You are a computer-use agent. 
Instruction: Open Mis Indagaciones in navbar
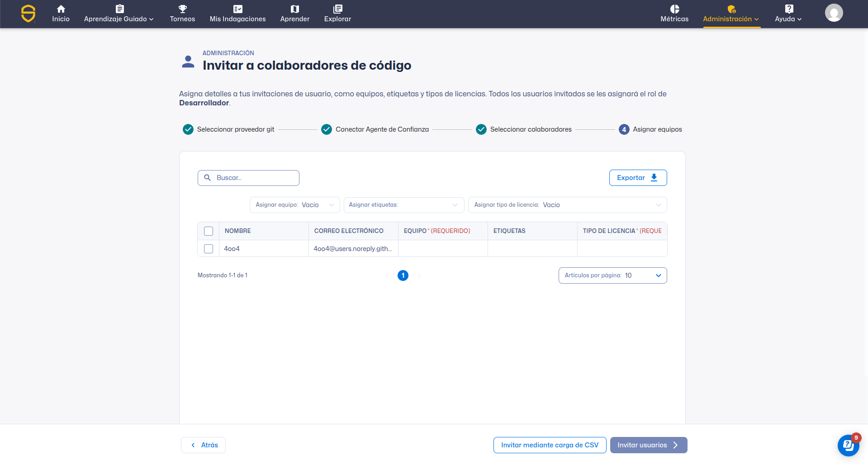pyautogui.click(x=237, y=14)
